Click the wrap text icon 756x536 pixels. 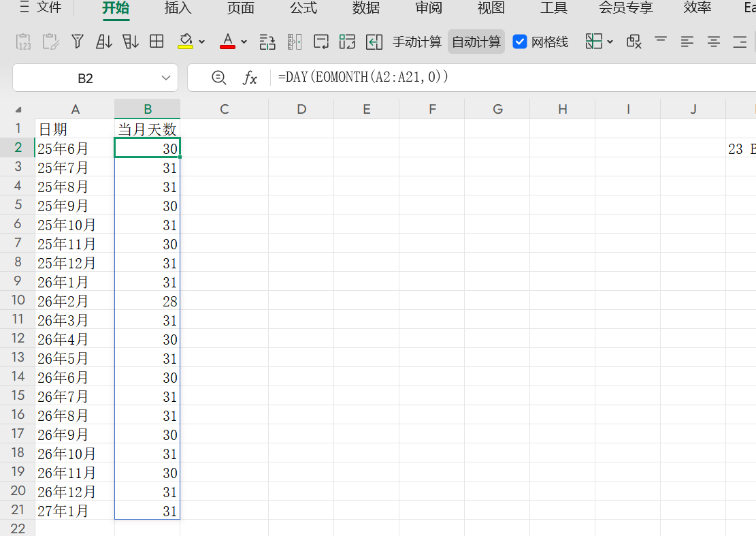[321, 42]
